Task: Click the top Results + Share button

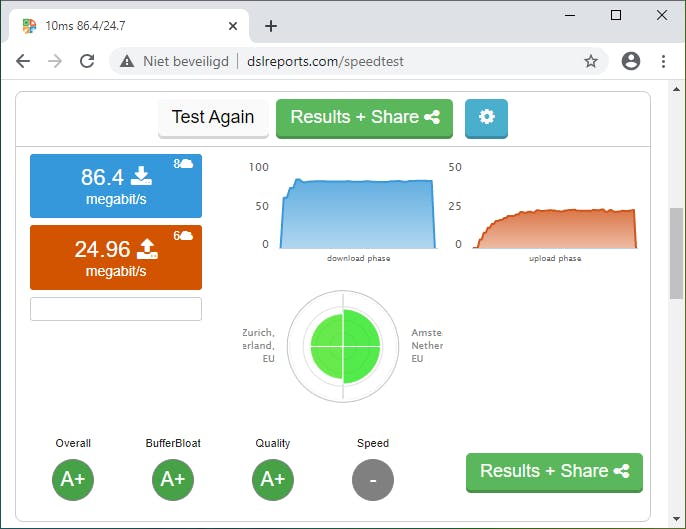Action: 364,118
